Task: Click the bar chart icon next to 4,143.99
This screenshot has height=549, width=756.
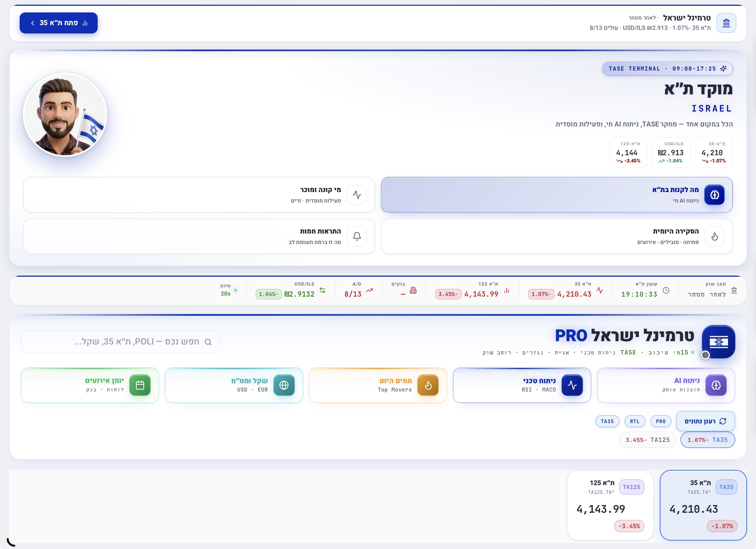Action: click(507, 290)
